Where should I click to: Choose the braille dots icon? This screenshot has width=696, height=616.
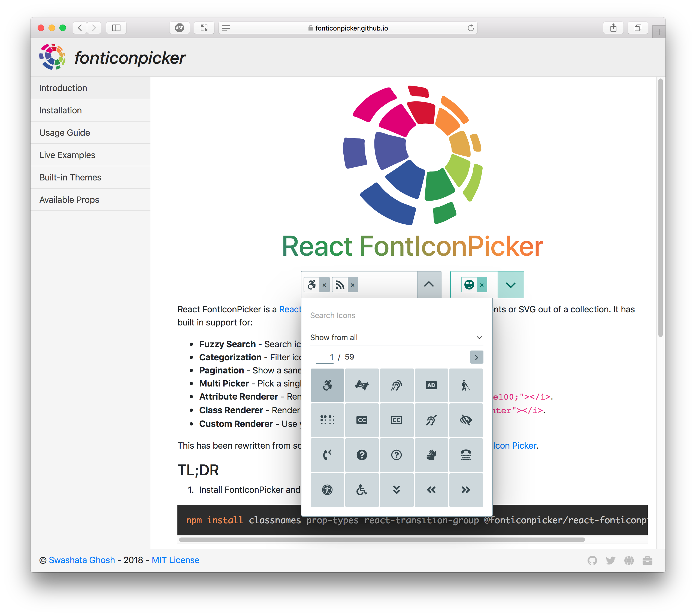[327, 420]
